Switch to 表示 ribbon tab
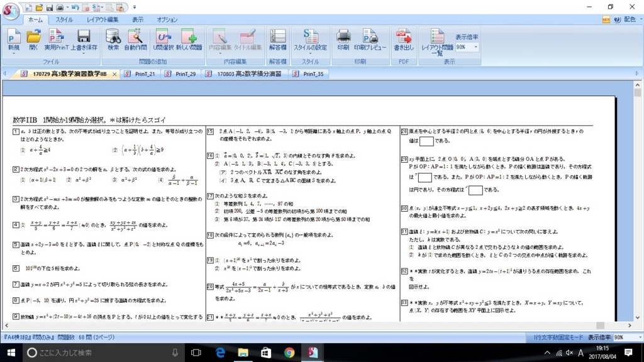Screen dimensions: 644x362 [138, 19]
